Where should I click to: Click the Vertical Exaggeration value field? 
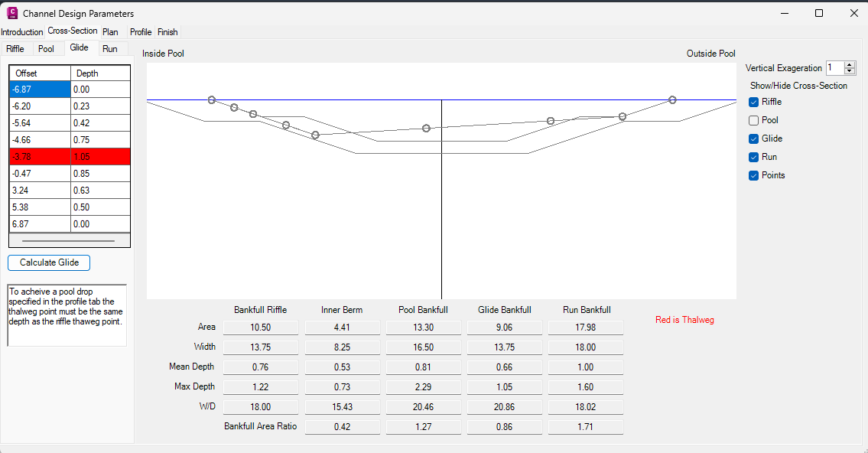834,68
